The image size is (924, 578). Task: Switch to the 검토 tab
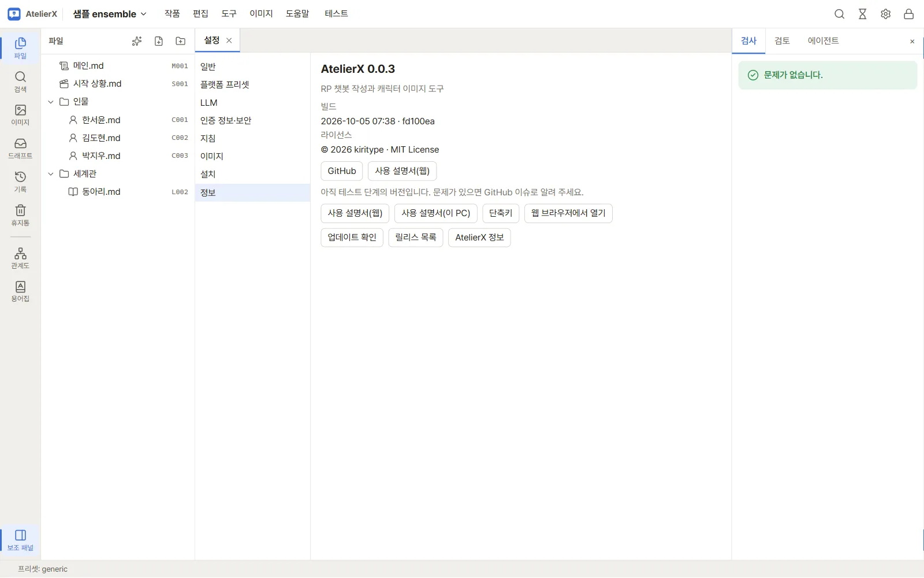(782, 41)
